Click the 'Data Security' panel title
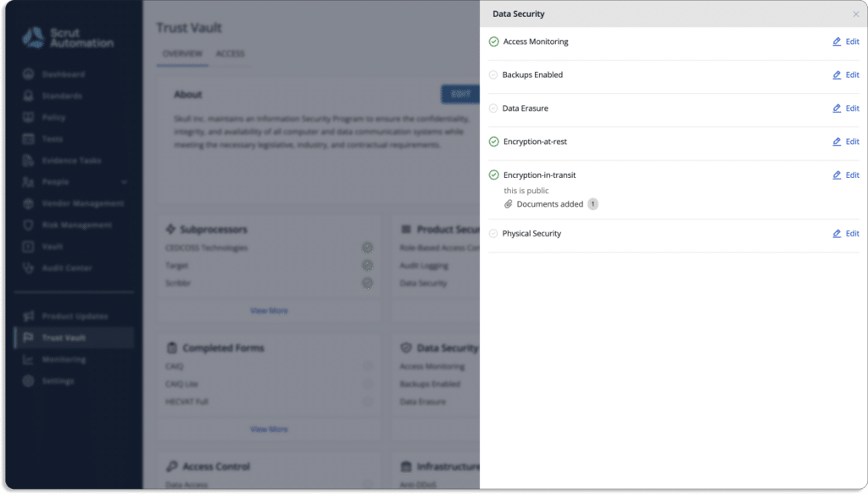 518,14
